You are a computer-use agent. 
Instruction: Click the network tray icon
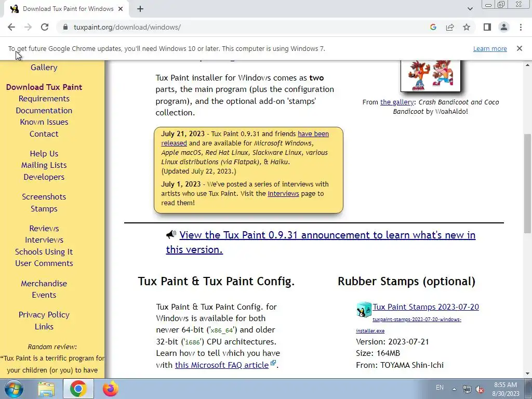point(467,390)
